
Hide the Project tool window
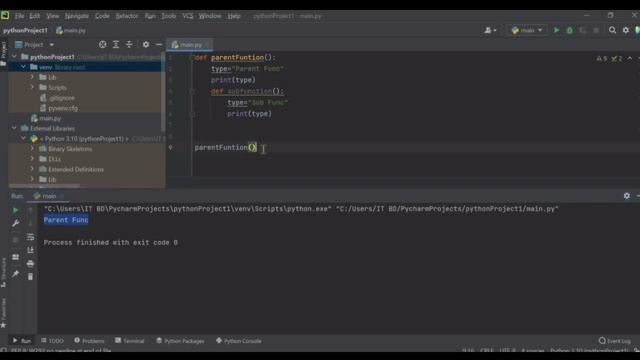tap(159, 44)
